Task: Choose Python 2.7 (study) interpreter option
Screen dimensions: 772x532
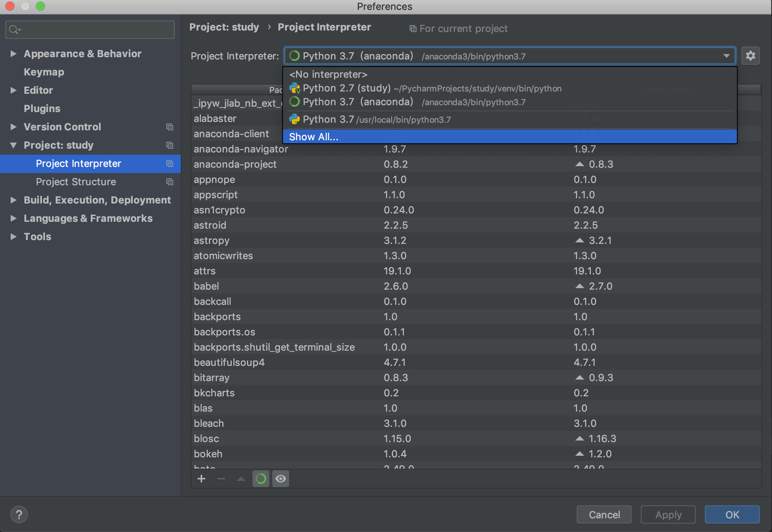Action: 346,88
